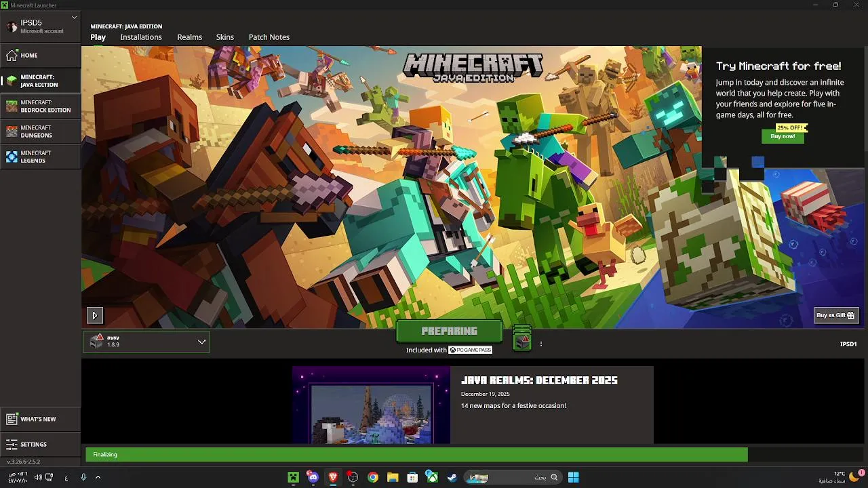Viewport: 868px width, 488px height.
Task: Open the What's New section
Action: point(41,419)
